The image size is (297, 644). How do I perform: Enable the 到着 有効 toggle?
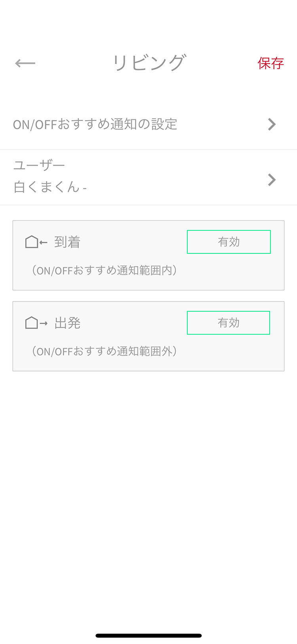[x=229, y=242]
